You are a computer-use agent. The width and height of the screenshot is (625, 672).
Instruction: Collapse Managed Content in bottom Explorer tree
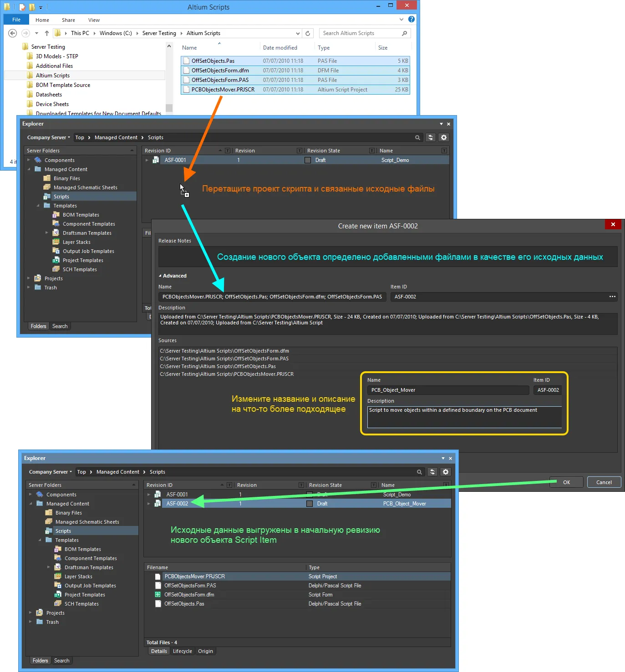pyautogui.click(x=30, y=504)
